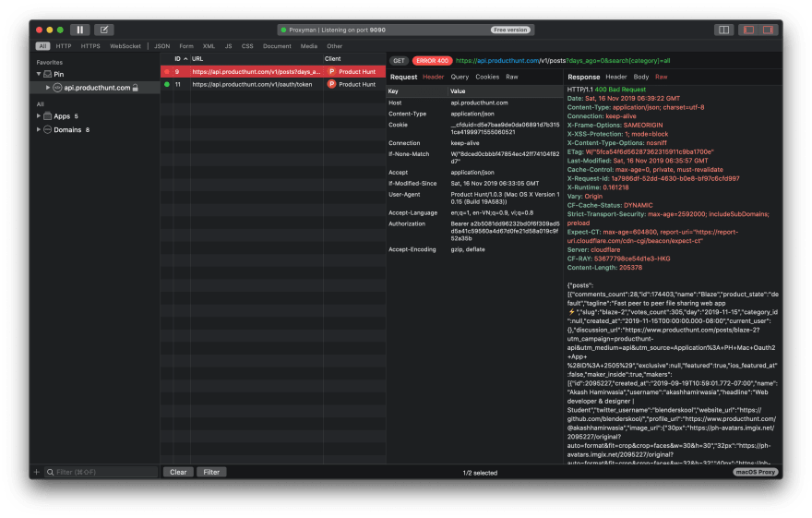Viewport: 812px width, 518px height.
Task: Focus the sidebar Filter search field
Action: pyautogui.click(x=101, y=472)
